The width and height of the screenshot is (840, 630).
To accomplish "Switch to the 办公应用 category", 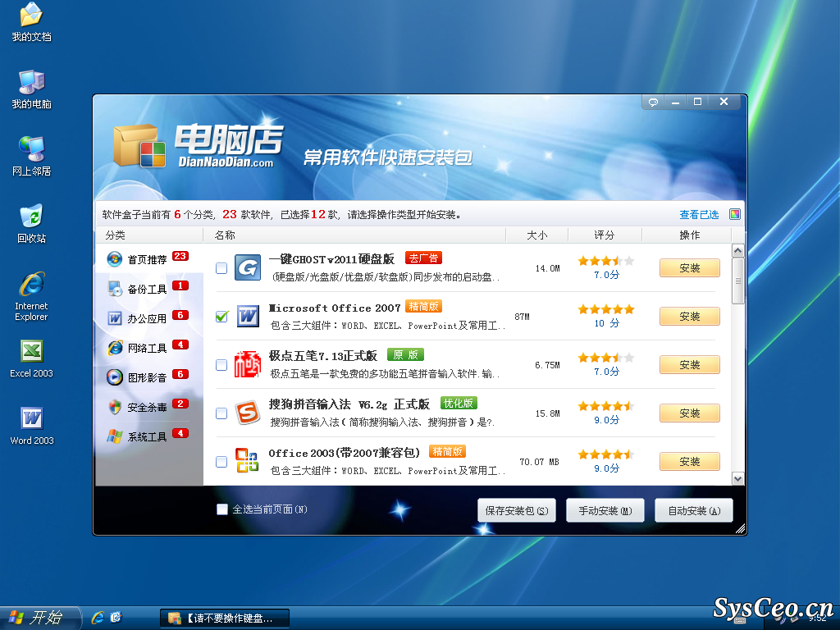I will (149, 318).
